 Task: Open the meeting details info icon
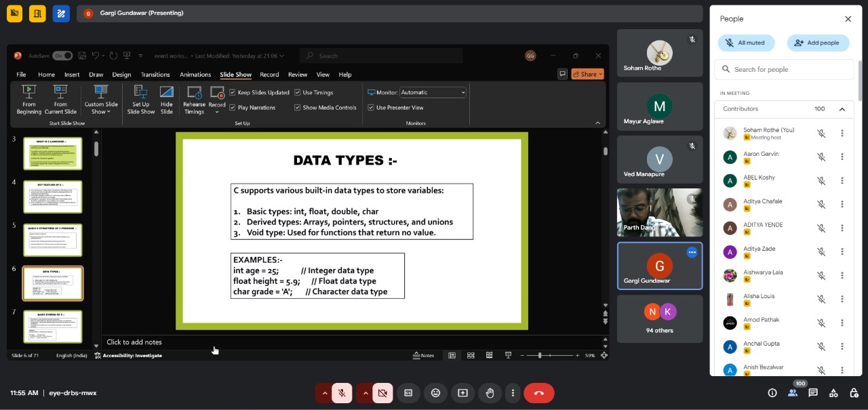(772, 393)
